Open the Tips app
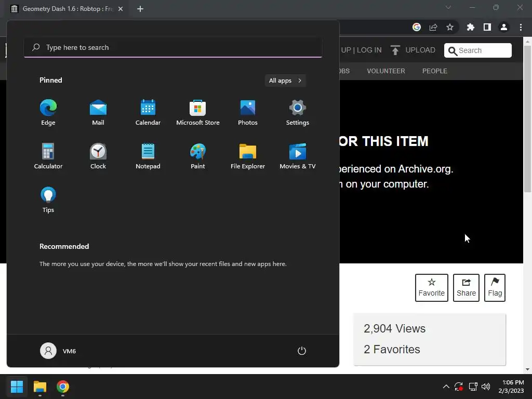This screenshot has height=399, width=532. point(48,200)
